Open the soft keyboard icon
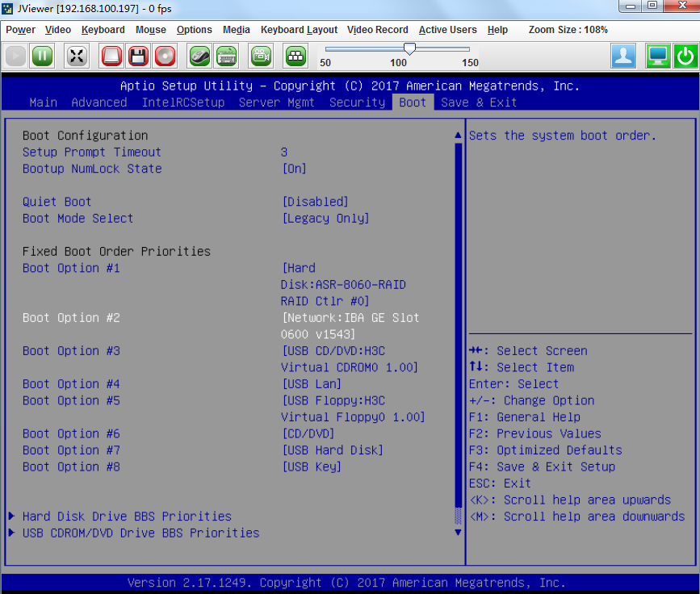 coord(226,56)
